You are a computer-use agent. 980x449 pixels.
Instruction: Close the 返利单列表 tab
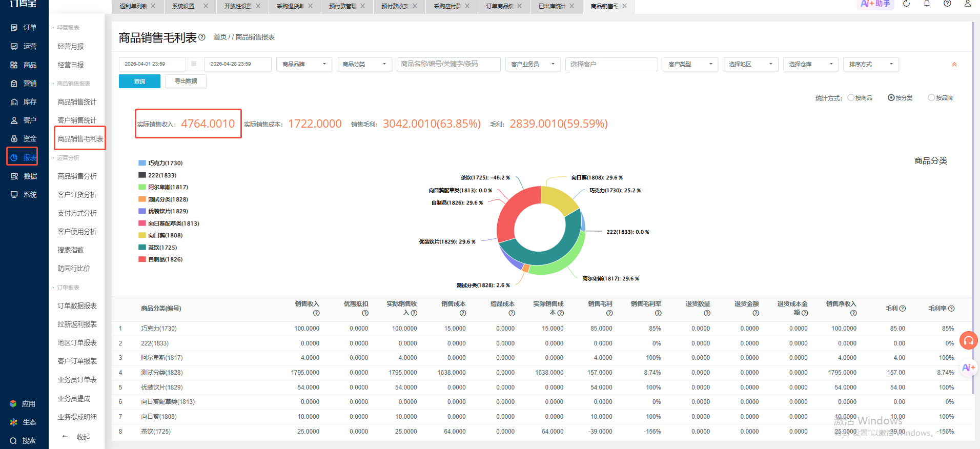click(153, 6)
